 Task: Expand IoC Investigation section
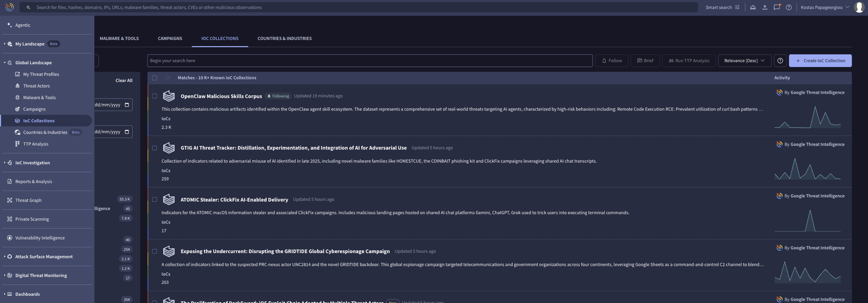(x=5, y=163)
